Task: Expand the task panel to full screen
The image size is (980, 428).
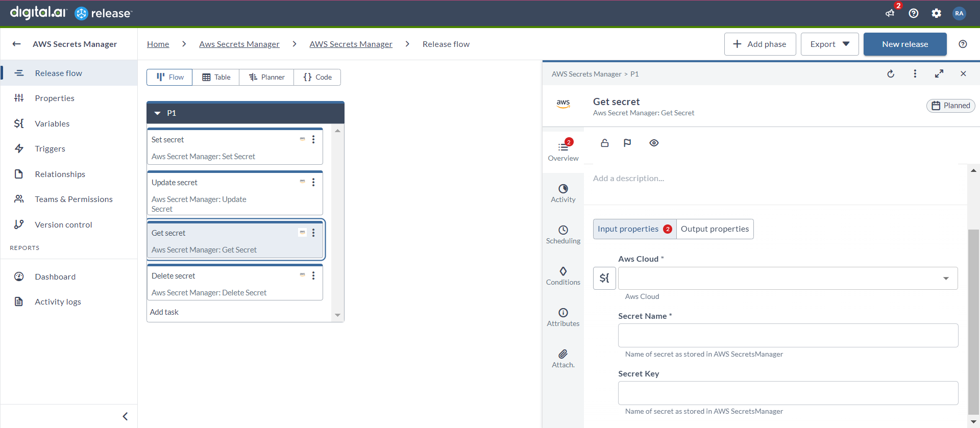Action: pyautogui.click(x=939, y=74)
